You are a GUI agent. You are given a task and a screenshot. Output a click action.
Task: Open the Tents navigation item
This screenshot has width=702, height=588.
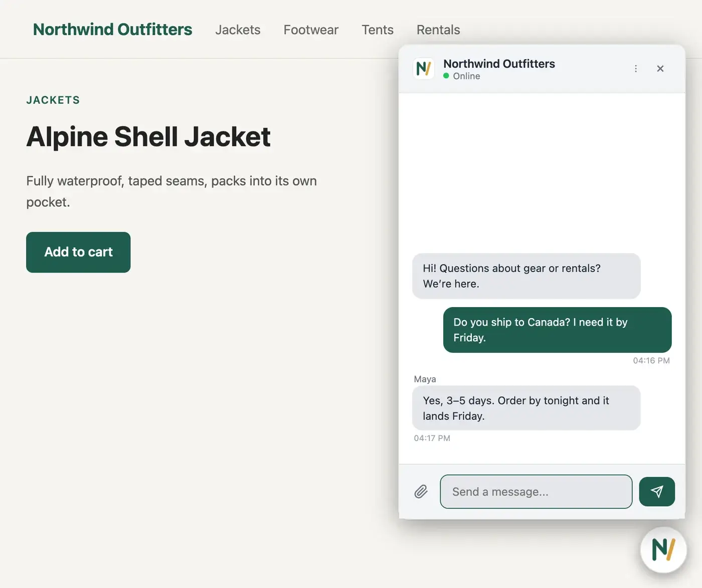pyautogui.click(x=378, y=30)
